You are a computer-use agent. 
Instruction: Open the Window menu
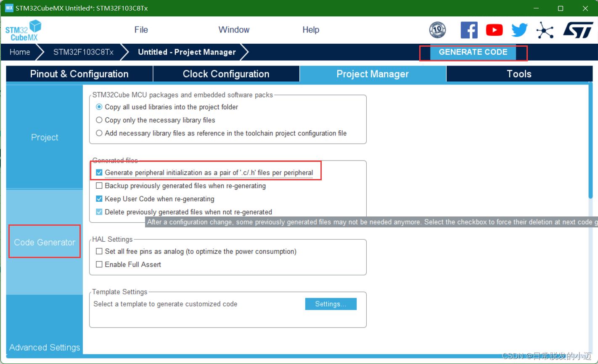coord(234,30)
